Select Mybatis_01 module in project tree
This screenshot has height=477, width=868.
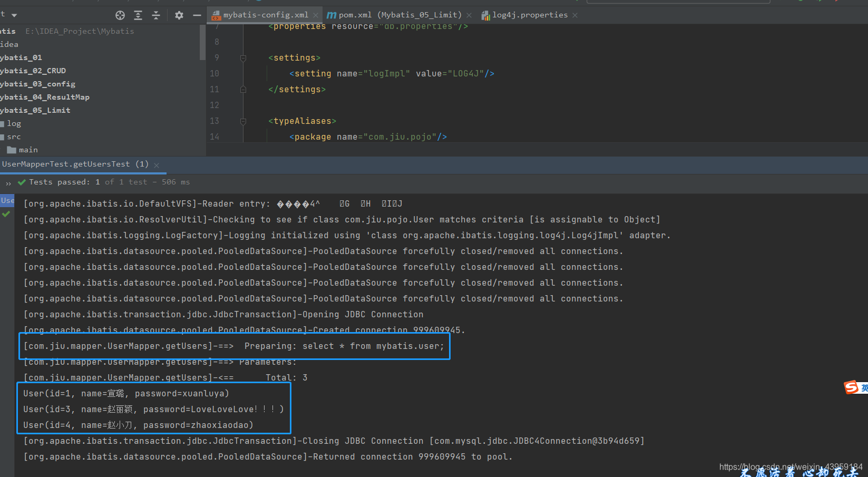point(21,57)
